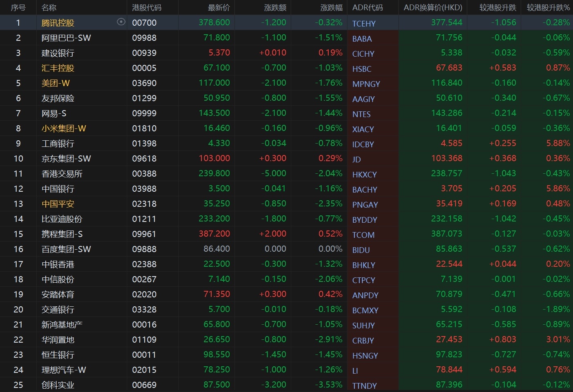
Task: Sort table by 最新价 column header
Action: pos(219,7)
